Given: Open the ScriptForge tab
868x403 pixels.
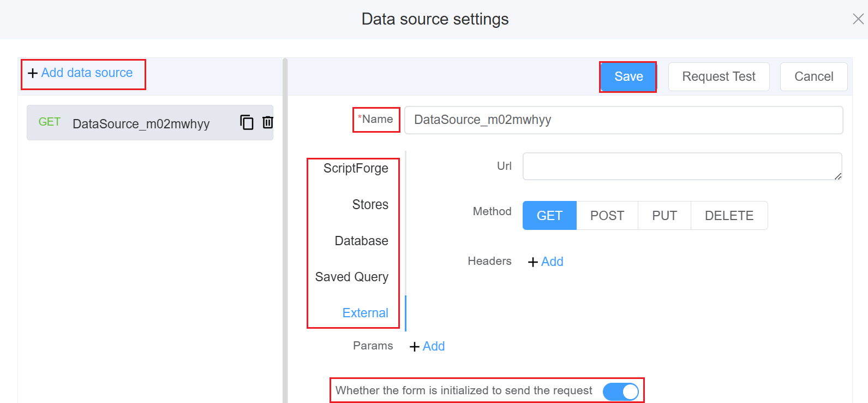Looking at the screenshot, I should pos(356,168).
